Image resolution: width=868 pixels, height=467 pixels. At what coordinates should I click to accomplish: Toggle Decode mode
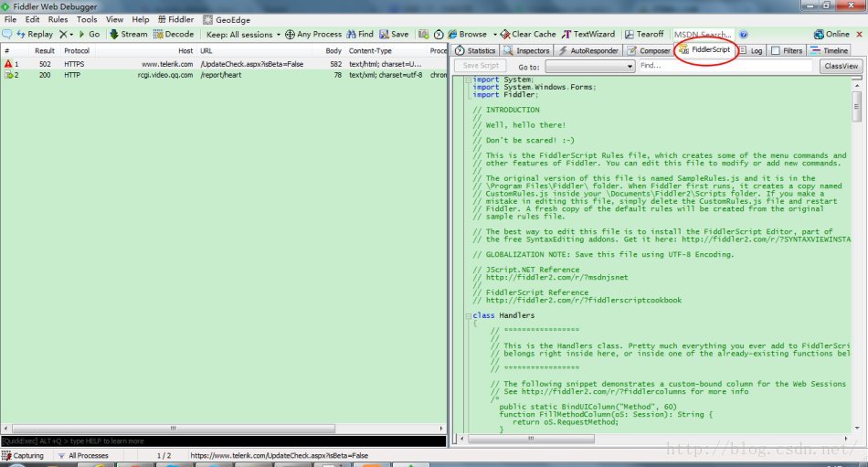pos(174,35)
